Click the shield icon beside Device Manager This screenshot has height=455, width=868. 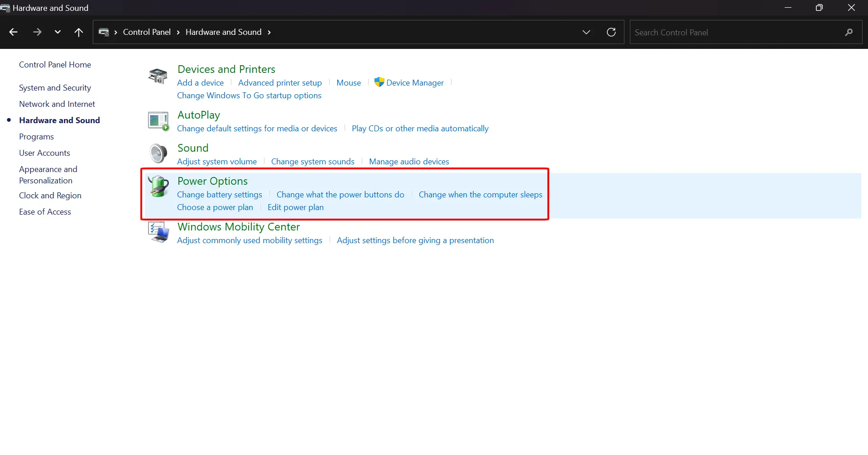point(379,82)
